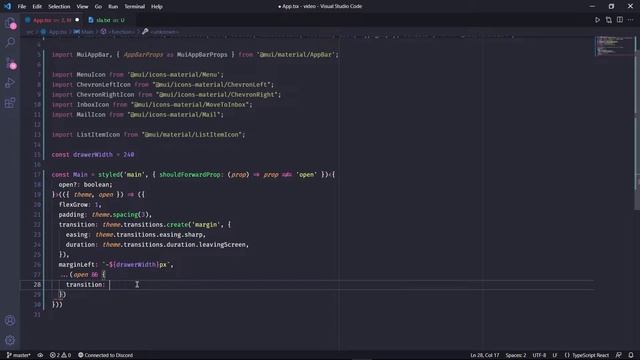Open the Help menu

click(157, 7)
